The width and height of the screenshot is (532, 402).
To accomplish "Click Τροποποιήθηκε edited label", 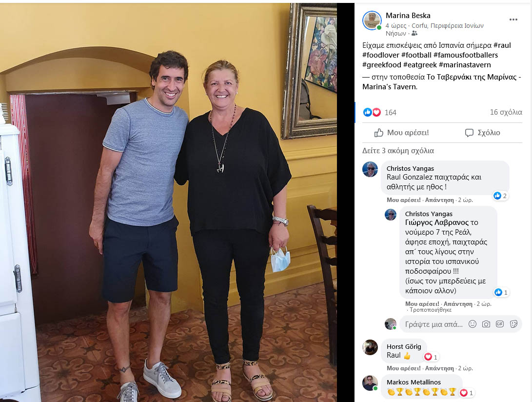I will (431, 310).
